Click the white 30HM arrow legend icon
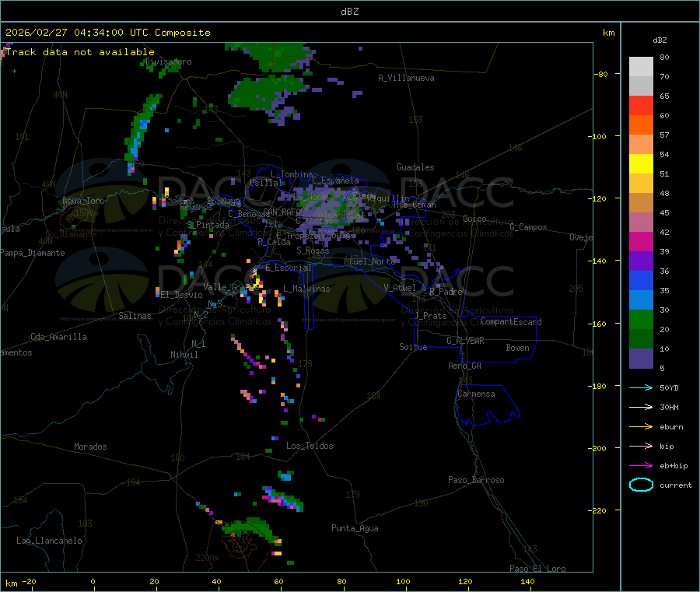Viewport: 700px width, 592px height. [x=641, y=407]
